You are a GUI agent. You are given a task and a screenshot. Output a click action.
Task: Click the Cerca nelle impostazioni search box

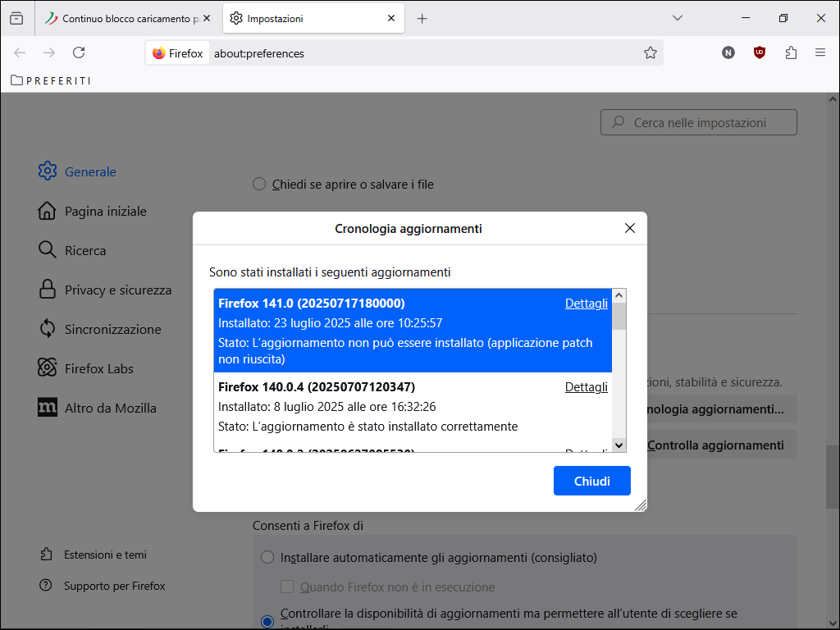click(x=699, y=122)
